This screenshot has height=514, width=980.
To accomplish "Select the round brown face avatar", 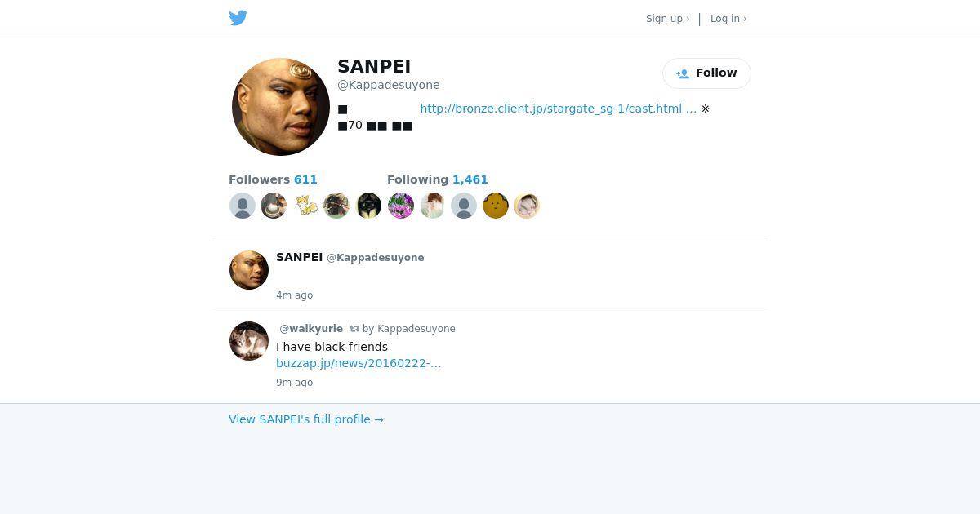I will point(496,206).
